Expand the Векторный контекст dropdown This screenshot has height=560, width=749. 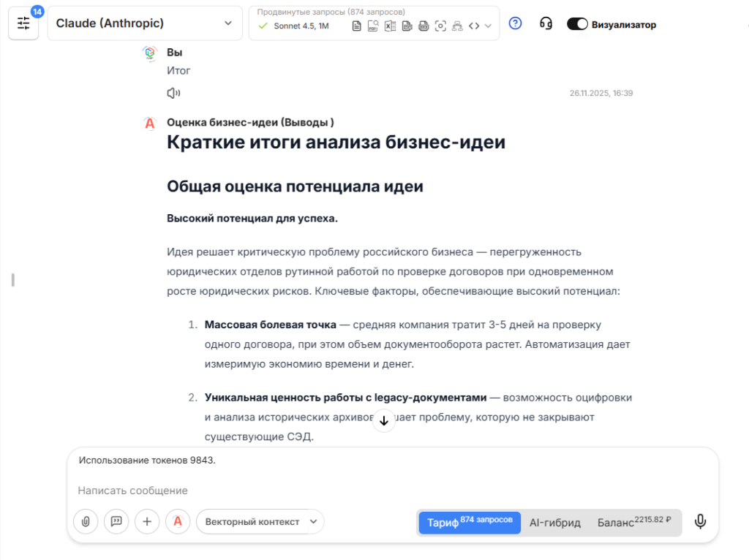[260, 521]
